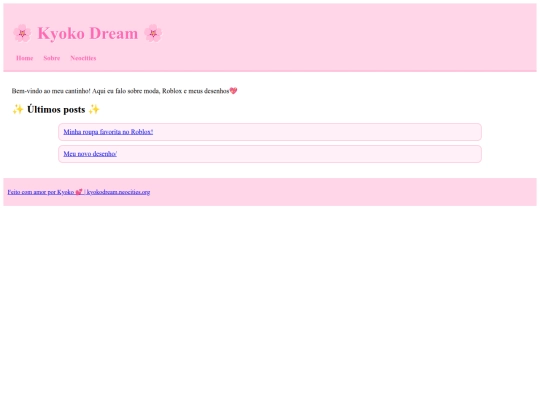Viewport: 540px width, 405px height.
Task: Click the heart emoji after 'meus desenhos'
Action: tap(233, 91)
